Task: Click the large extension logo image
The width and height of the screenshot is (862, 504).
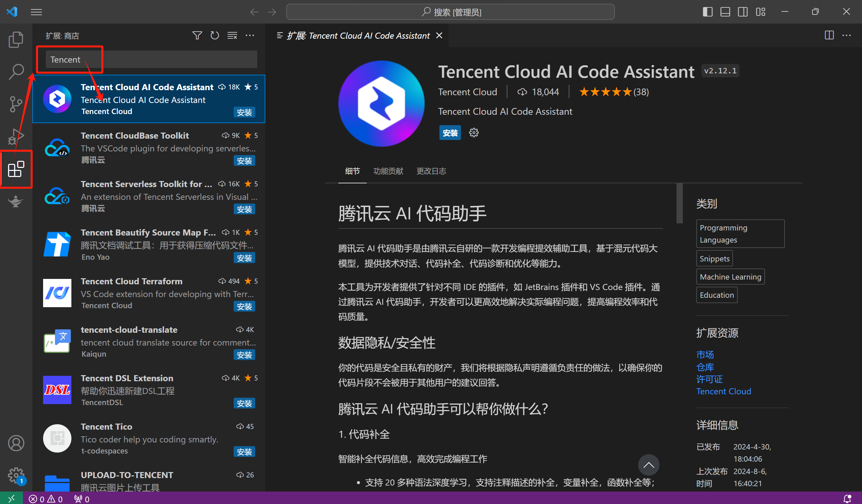Action: [381, 104]
